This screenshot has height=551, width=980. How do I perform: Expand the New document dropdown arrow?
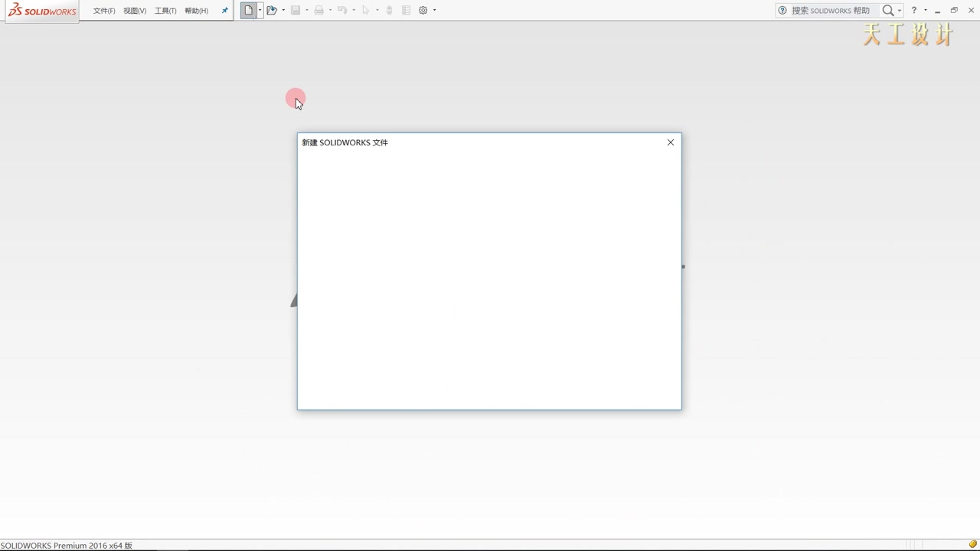(x=260, y=11)
